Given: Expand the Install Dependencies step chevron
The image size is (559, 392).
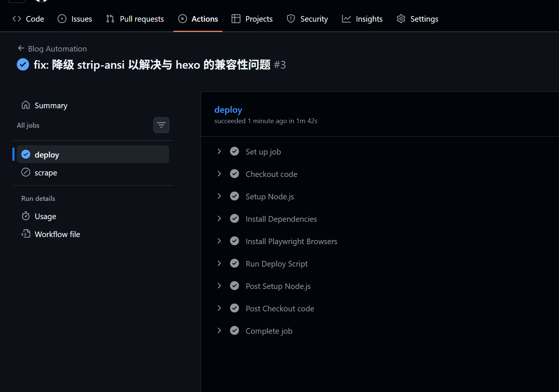Looking at the screenshot, I should [219, 219].
